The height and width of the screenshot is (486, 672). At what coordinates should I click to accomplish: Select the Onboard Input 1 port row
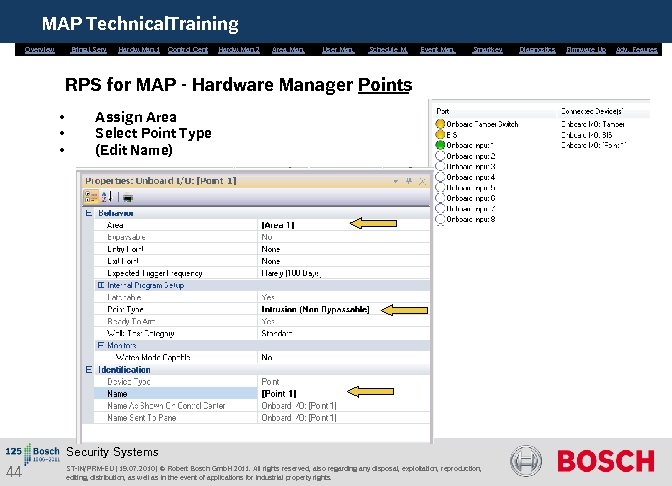(x=470, y=145)
